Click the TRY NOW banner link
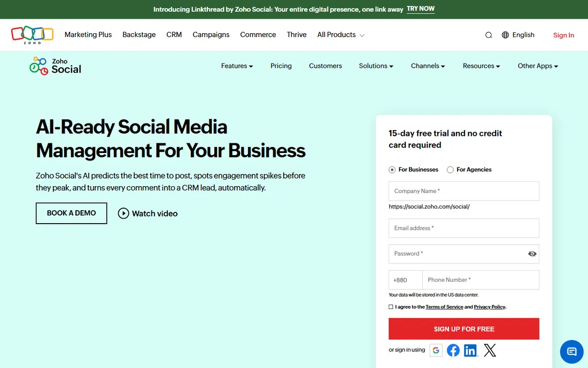 [x=420, y=9]
